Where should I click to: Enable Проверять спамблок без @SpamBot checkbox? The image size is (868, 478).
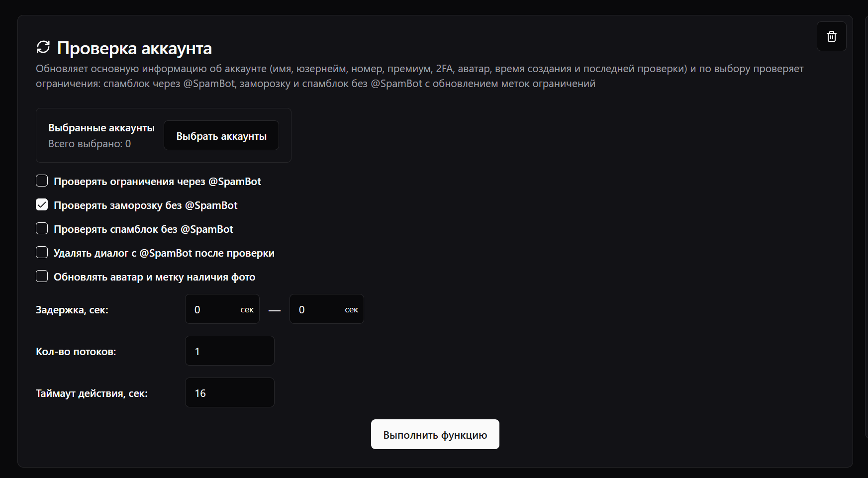pyautogui.click(x=42, y=229)
